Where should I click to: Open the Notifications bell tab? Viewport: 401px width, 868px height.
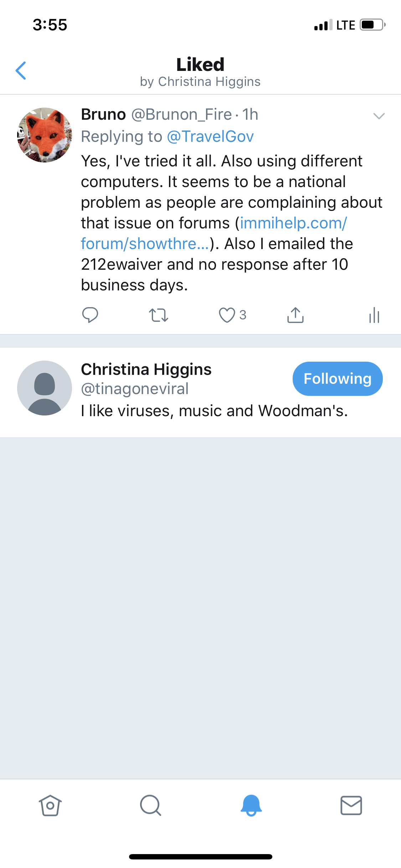click(251, 805)
